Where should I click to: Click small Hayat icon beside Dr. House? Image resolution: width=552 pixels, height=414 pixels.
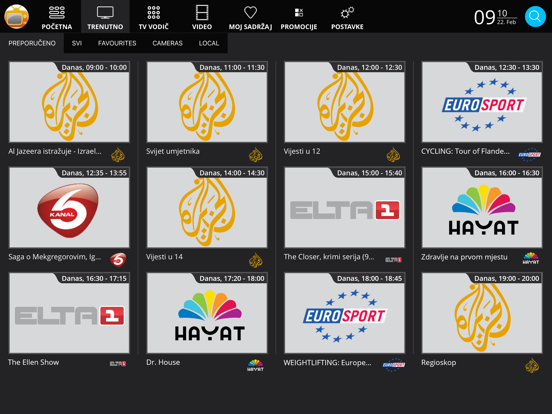(255, 365)
